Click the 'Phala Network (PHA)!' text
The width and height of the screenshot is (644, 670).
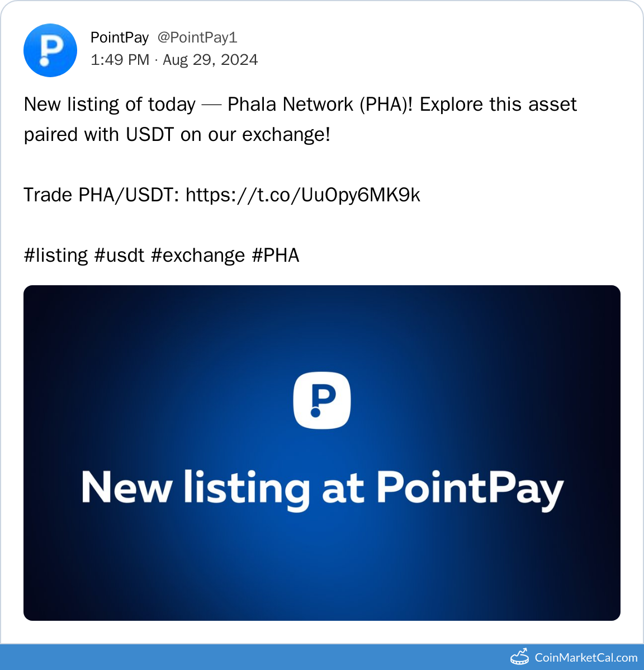pos(320,105)
